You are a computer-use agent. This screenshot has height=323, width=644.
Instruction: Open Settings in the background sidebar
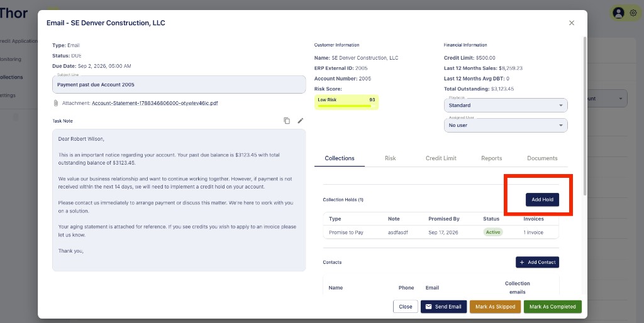(8, 96)
